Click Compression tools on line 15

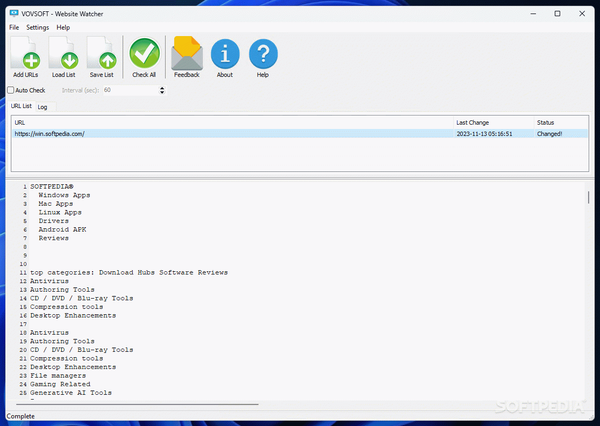(x=67, y=307)
